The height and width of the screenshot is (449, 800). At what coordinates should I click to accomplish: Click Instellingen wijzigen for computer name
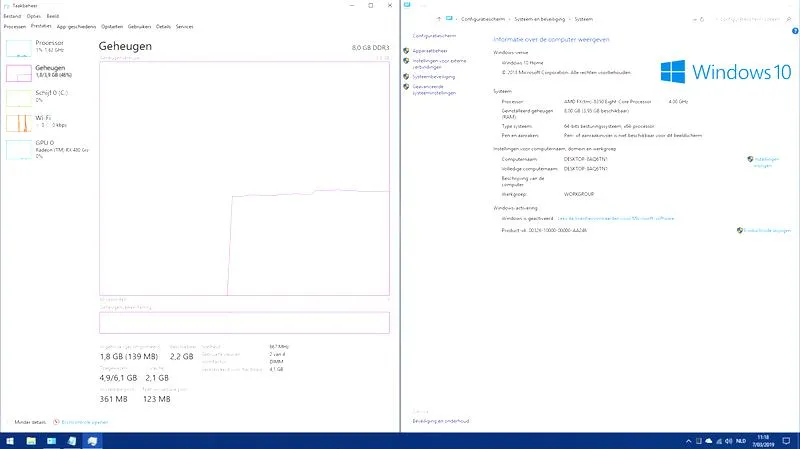pyautogui.click(x=766, y=162)
